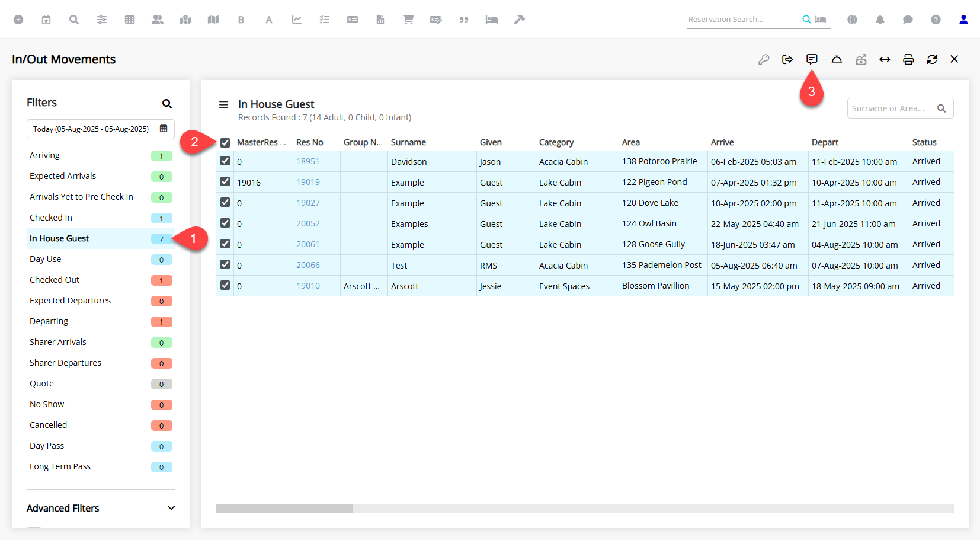Uncheck the checkbox for reservation 19019
The width and height of the screenshot is (980, 540).
tap(225, 181)
